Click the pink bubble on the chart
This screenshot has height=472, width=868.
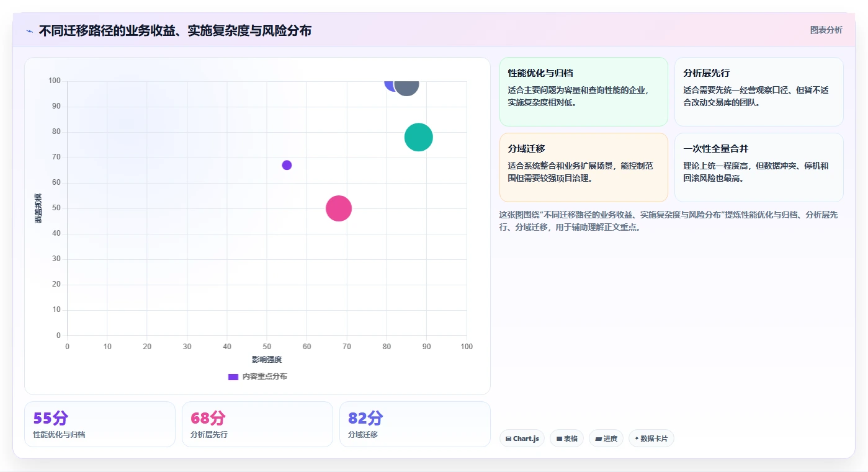[339, 208]
